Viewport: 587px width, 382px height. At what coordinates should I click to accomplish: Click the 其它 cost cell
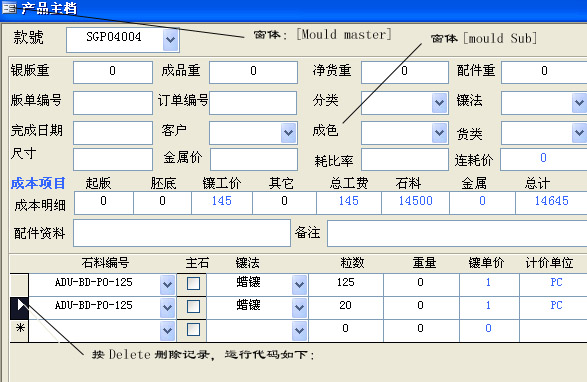(285, 203)
